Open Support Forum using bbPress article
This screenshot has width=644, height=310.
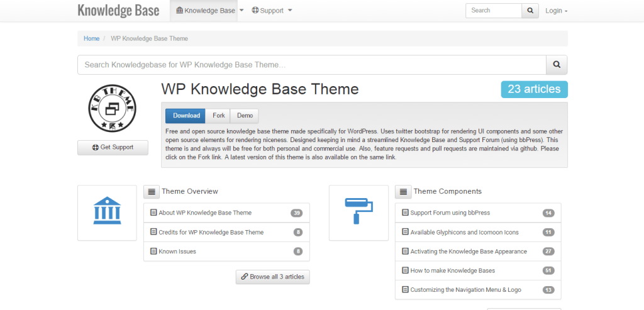pos(450,213)
